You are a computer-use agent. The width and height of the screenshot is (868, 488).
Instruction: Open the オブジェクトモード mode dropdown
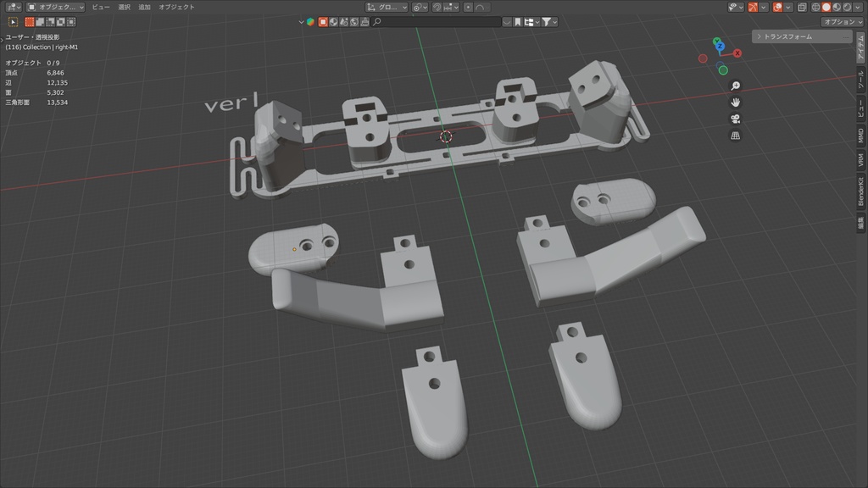coord(55,7)
